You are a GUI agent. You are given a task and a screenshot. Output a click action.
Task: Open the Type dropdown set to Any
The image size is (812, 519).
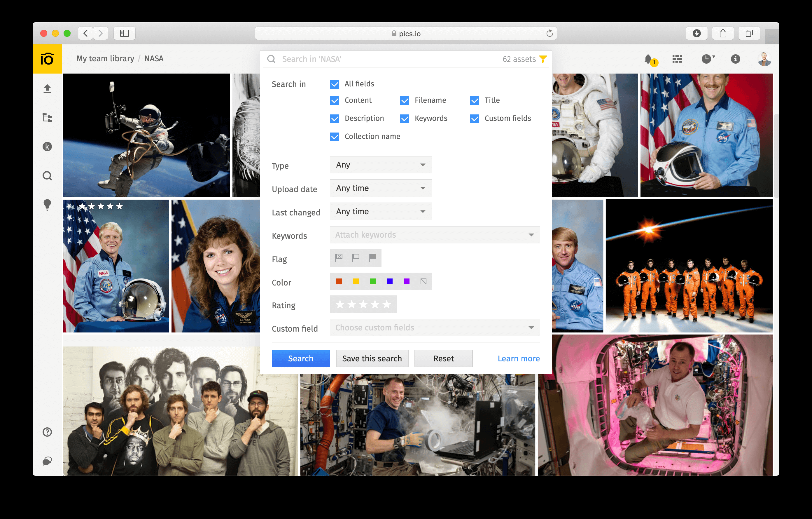pos(381,165)
